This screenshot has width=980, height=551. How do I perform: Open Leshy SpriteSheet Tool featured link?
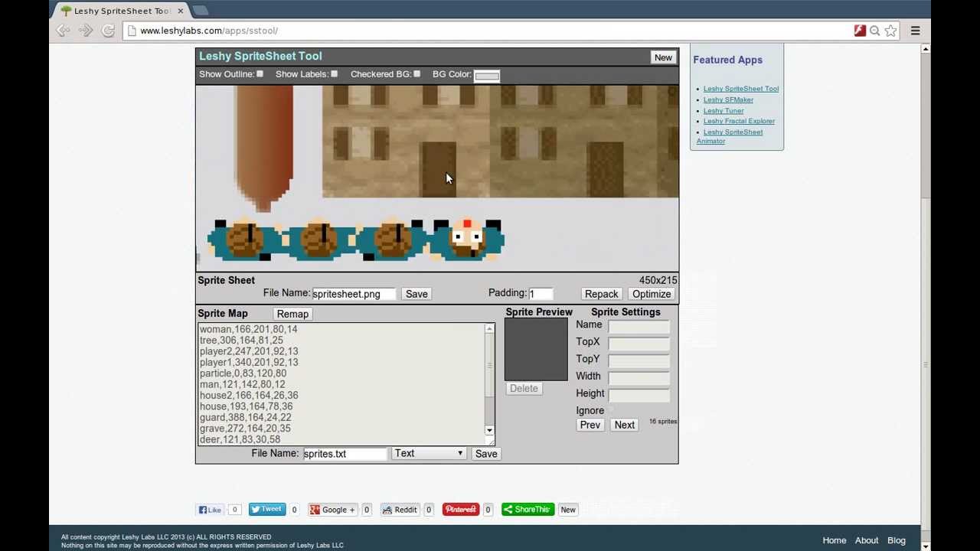point(741,89)
